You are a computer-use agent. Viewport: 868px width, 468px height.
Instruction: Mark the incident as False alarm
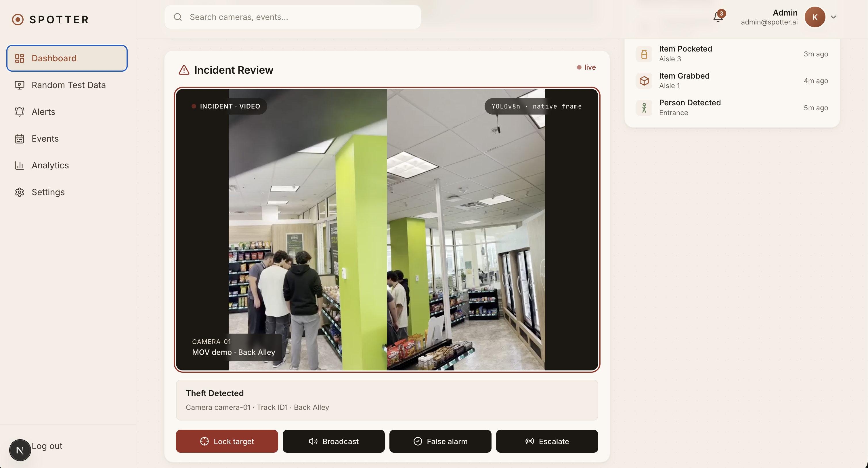(x=440, y=441)
